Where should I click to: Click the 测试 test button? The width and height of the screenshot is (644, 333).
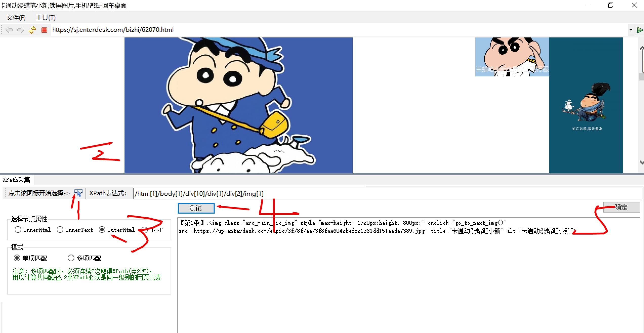coord(196,208)
